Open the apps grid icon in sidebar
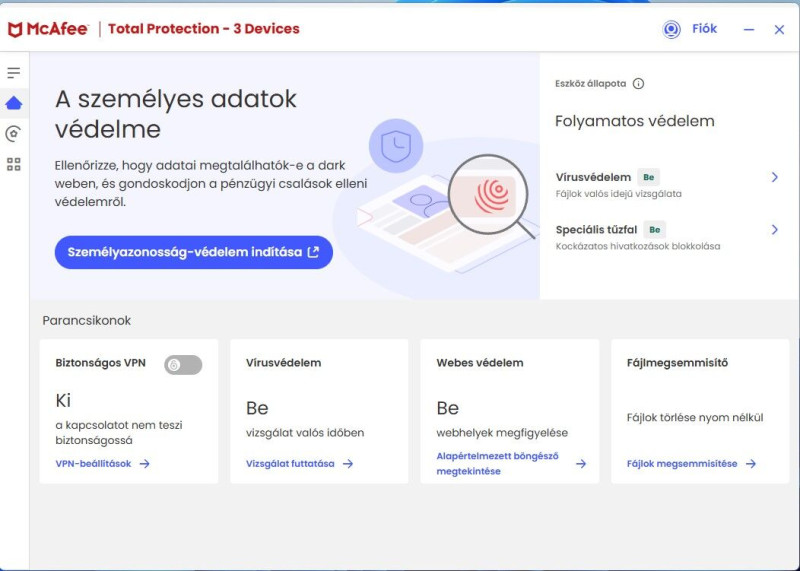 tap(14, 164)
